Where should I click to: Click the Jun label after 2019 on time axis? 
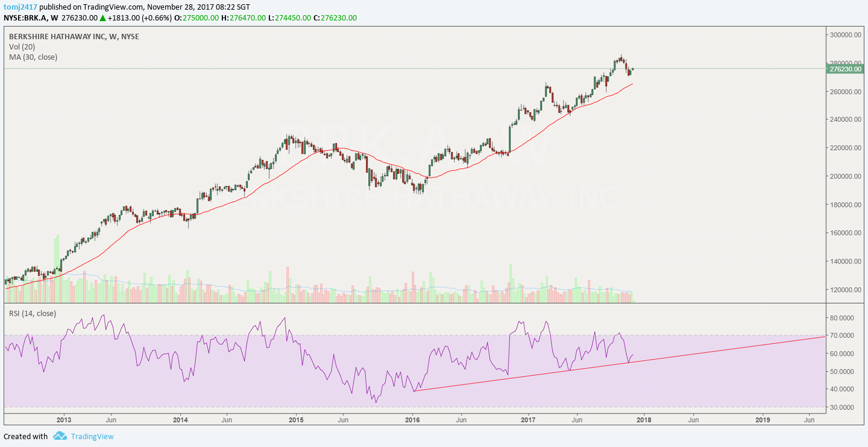tap(810, 419)
